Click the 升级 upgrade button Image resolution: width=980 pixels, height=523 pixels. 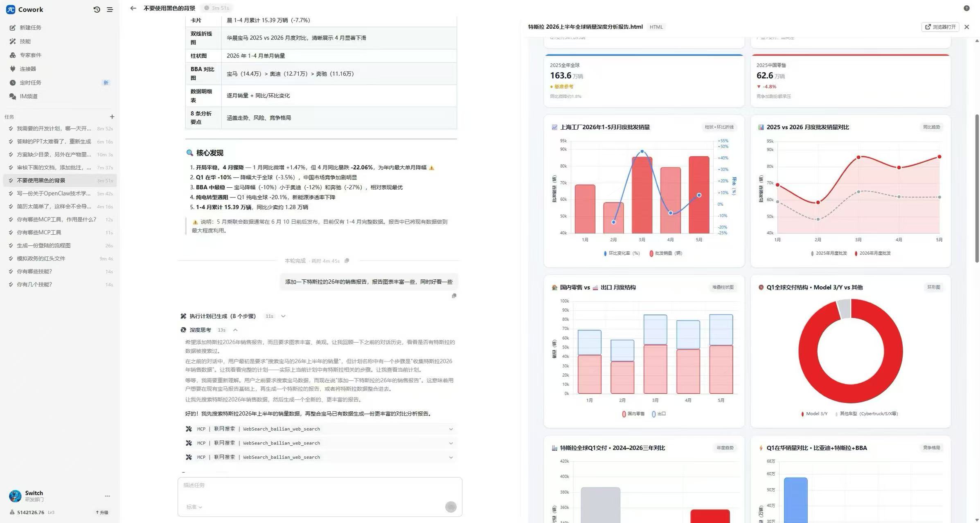pyautogui.click(x=102, y=512)
